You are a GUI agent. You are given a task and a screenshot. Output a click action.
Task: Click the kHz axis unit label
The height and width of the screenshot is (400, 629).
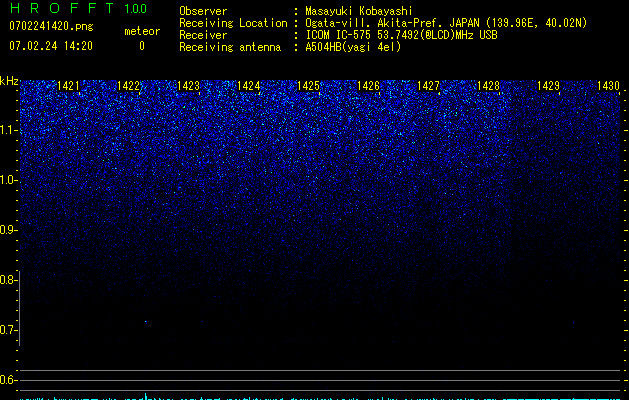tap(9, 81)
